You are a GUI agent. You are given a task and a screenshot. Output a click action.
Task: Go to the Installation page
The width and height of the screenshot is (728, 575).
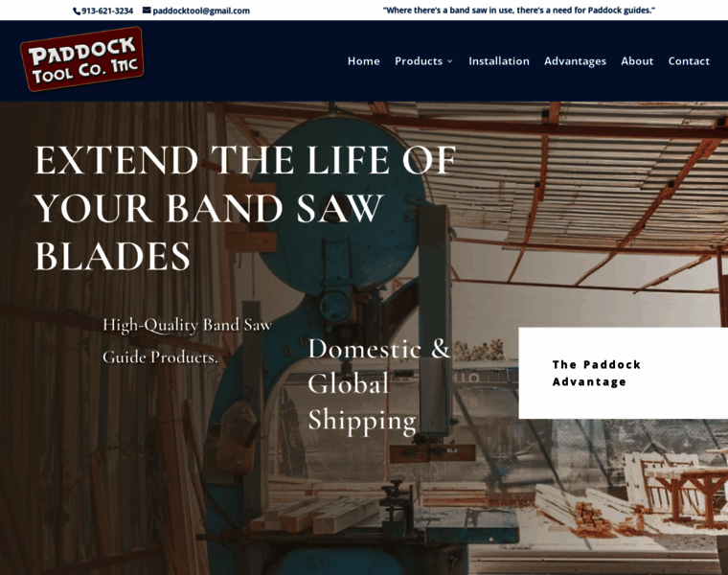pos(499,60)
